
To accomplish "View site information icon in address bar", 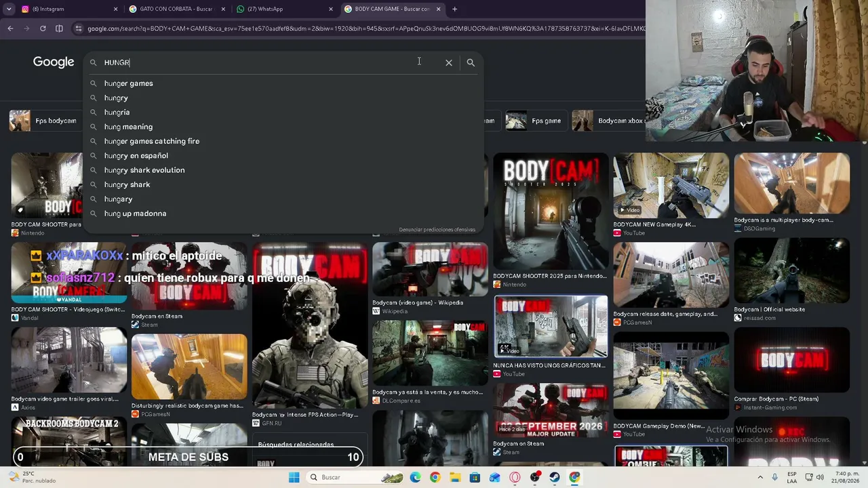I will (x=79, y=28).
